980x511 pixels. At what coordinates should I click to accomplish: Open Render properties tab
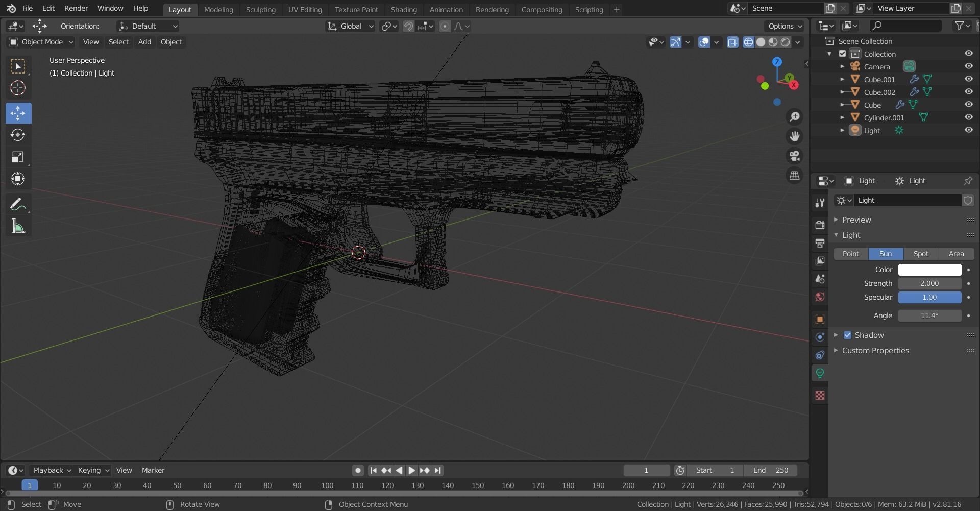(820, 225)
